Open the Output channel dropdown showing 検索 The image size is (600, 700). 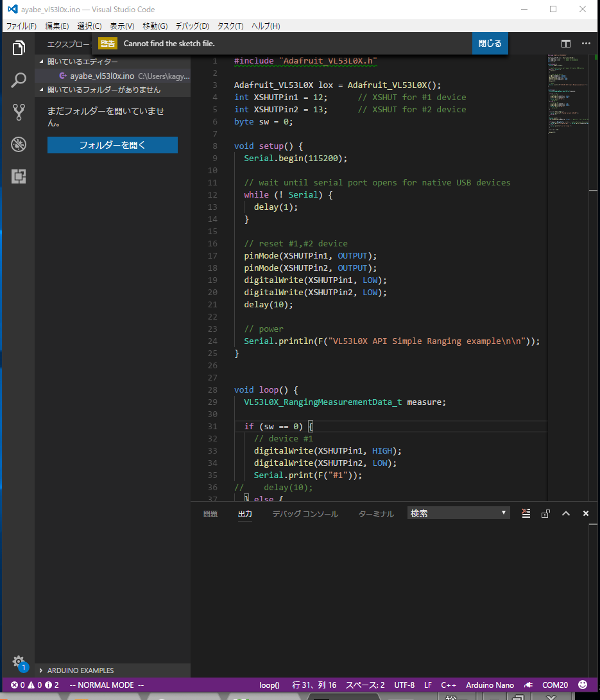click(458, 513)
